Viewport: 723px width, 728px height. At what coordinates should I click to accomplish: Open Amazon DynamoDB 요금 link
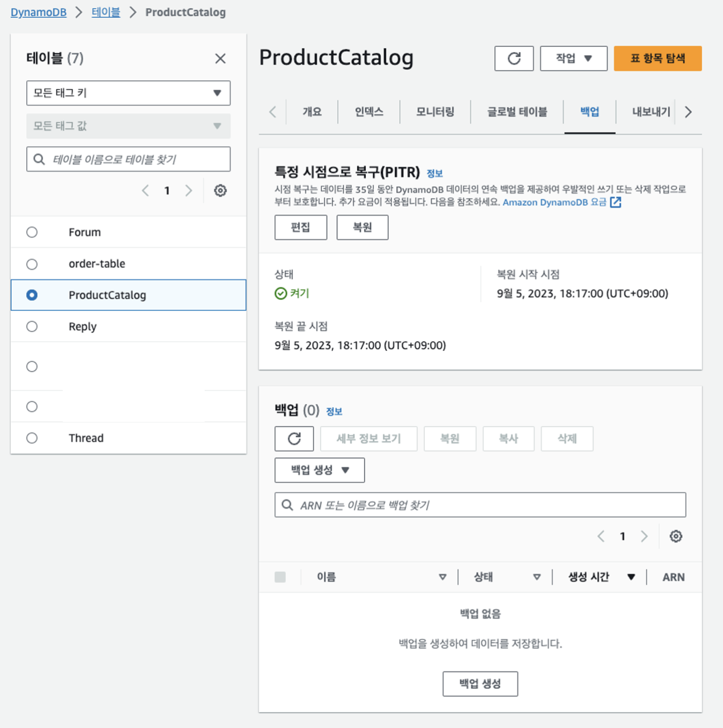554,202
